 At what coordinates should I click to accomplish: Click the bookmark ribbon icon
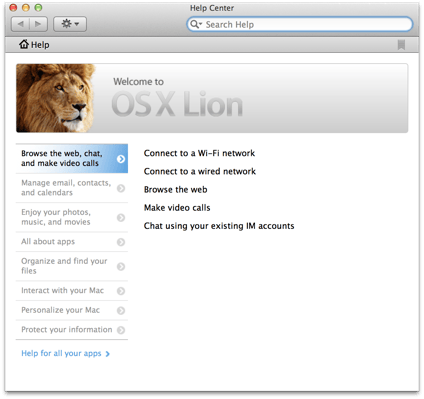pos(401,45)
